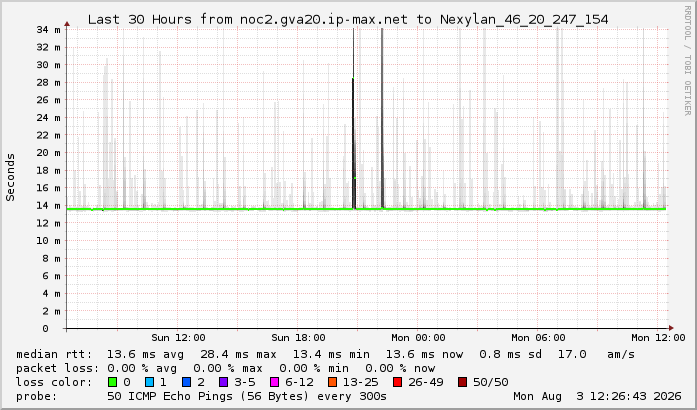Click the purple loss swatch for 3-5
697x410 pixels.
pos(224,382)
